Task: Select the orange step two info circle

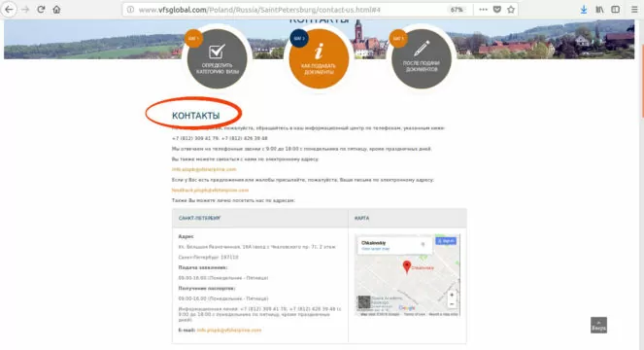Action: (319, 58)
